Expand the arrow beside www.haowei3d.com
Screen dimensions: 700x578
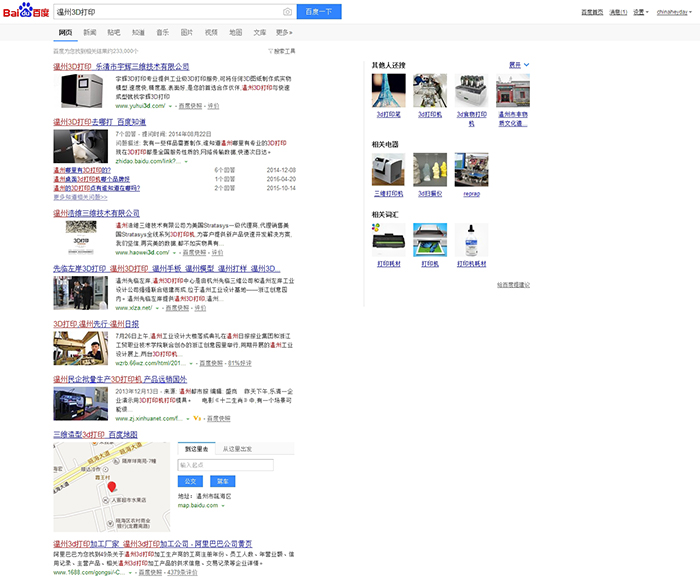point(175,253)
